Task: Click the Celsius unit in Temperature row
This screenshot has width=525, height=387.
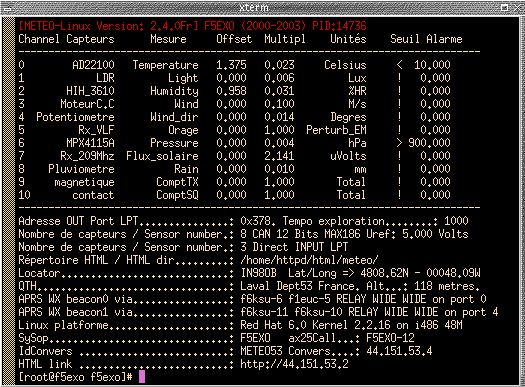Action: pyautogui.click(x=345, y=65)
